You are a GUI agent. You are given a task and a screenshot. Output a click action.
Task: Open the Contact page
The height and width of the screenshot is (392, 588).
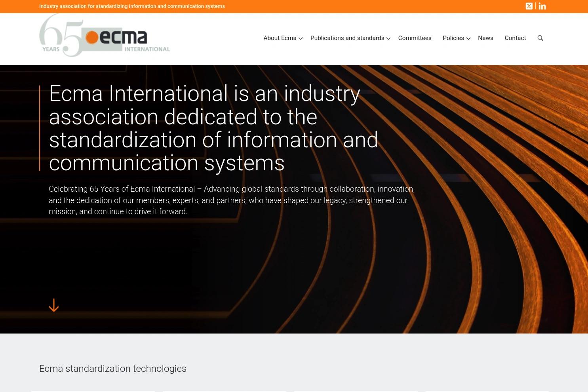[x=515, y=38]
